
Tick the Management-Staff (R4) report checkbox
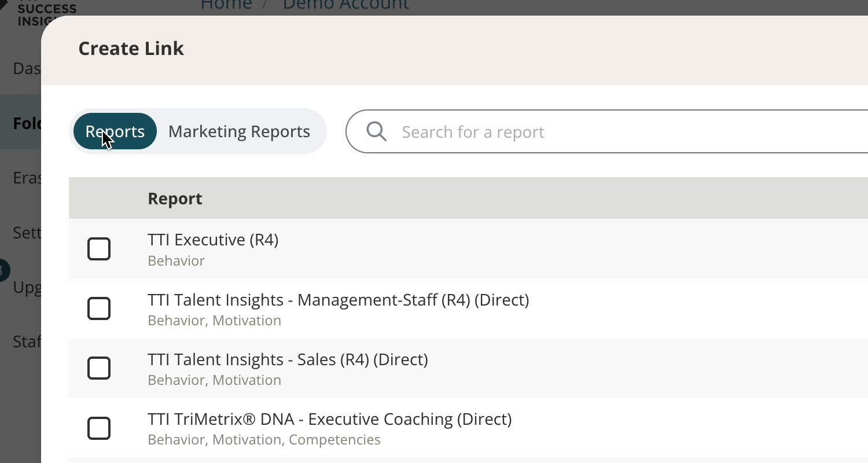click(x=99, y=308)
